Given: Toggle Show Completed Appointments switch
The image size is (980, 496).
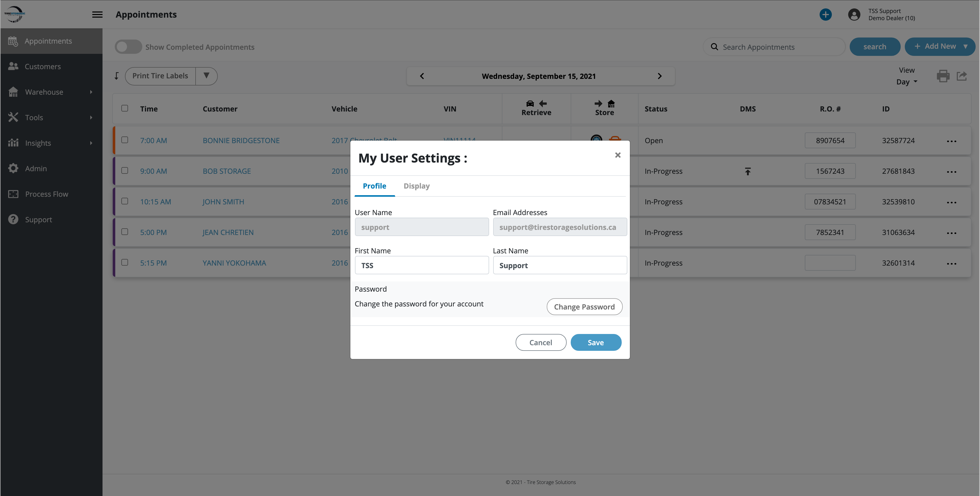Looking at the screenshot, I should [128, 47].
